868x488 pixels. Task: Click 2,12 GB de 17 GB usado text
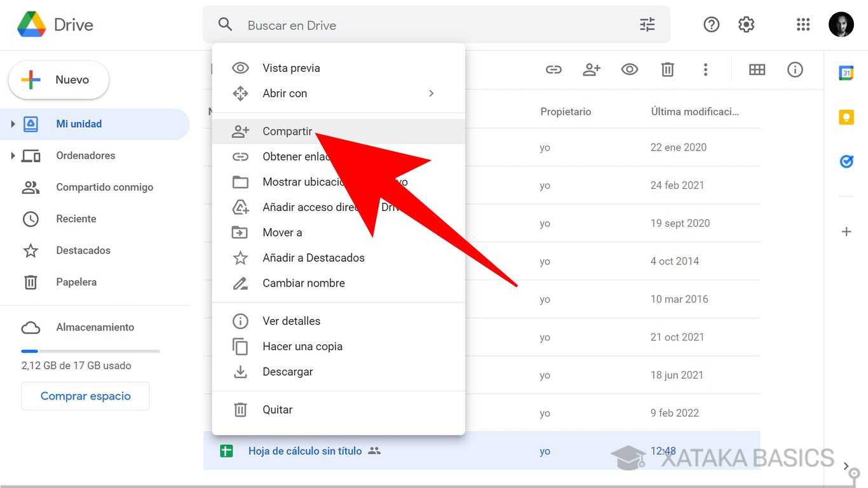(76, 366)
